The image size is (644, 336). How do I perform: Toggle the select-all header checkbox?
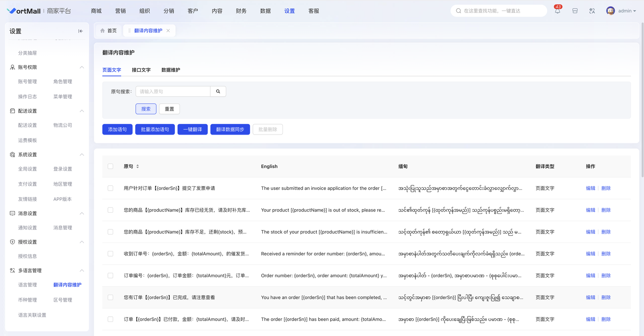pos(110,166)
